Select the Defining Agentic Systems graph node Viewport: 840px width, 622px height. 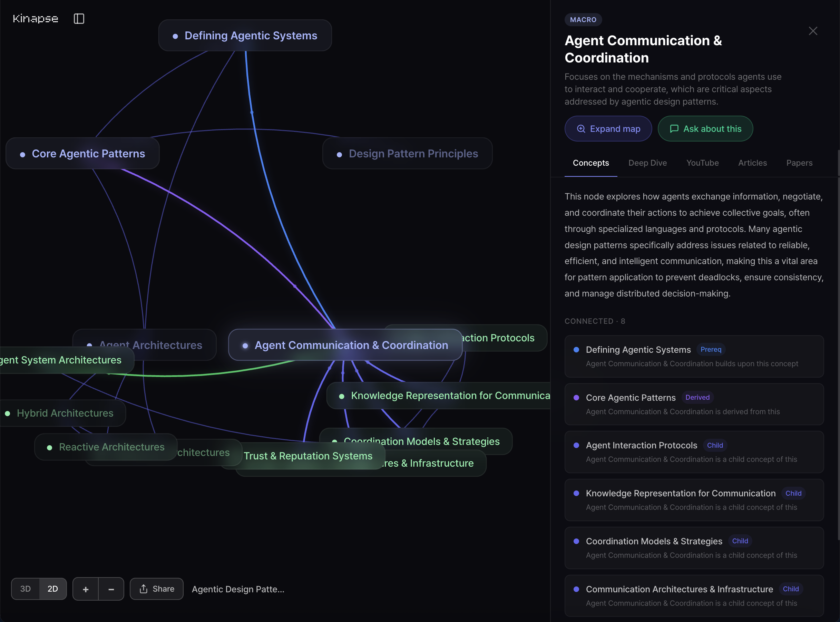tap(245, 36)
